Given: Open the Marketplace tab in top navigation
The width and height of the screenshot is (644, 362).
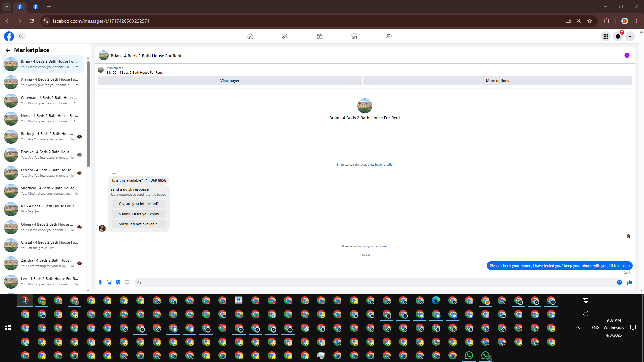Looking at the screenshot, I should (354, 36).
